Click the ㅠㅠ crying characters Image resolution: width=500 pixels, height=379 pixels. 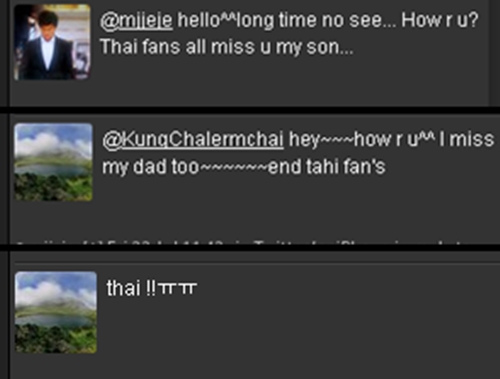pyautogui.click(x=177, y=289)
